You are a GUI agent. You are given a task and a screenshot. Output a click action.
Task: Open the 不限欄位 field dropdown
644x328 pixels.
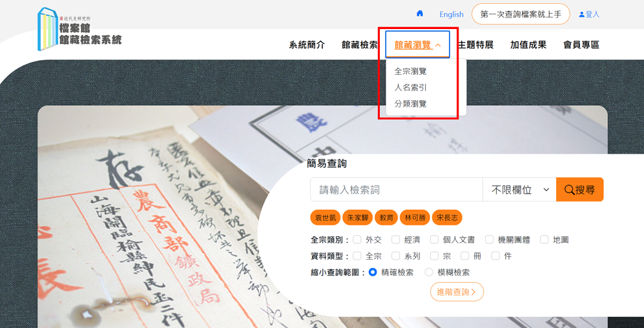tap(519, 190)
